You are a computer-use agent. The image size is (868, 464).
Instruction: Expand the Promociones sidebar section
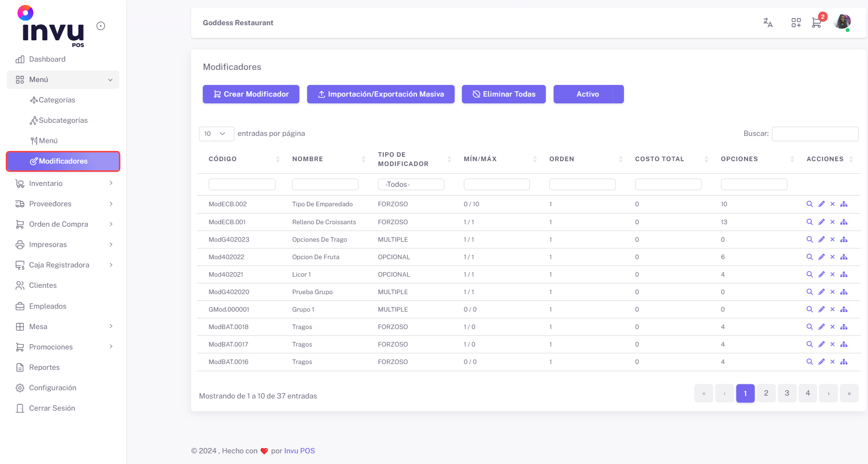tap(63, 347)
